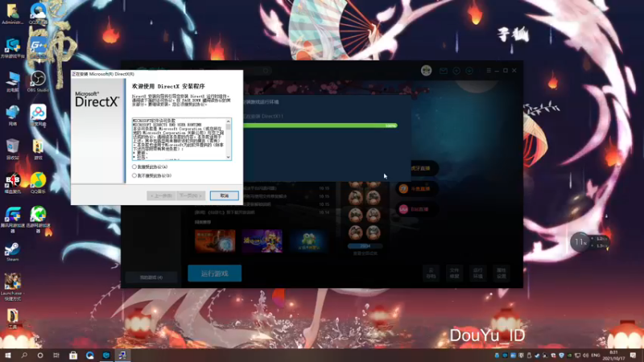644x362 pixels.
Task: Open the Recycle Bin desktop icon
Action: (x=12, y=149)
